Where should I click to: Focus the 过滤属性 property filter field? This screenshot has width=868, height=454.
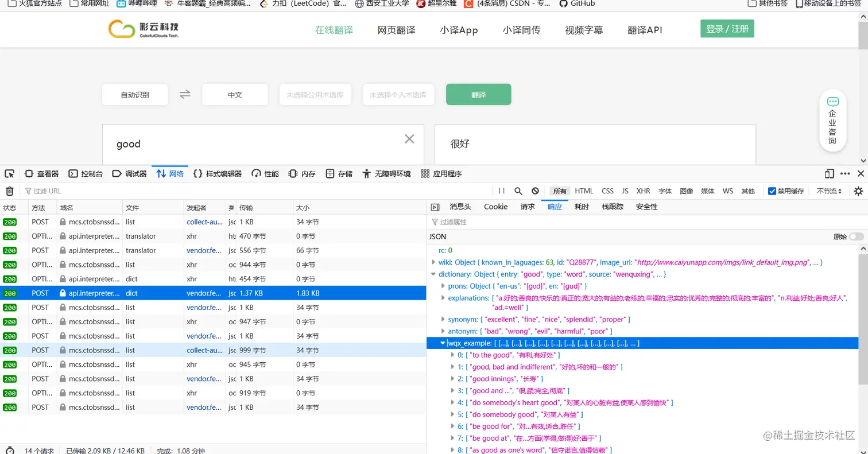647,222
